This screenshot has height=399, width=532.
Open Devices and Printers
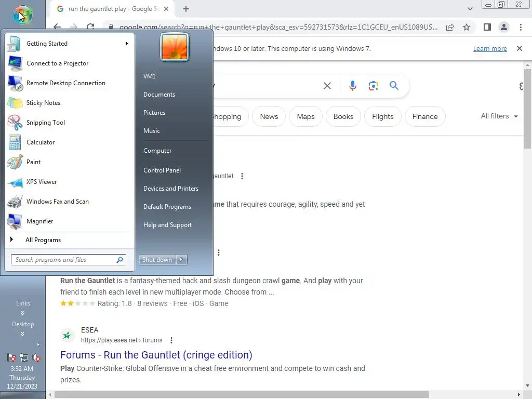click(x=170, y=188)
